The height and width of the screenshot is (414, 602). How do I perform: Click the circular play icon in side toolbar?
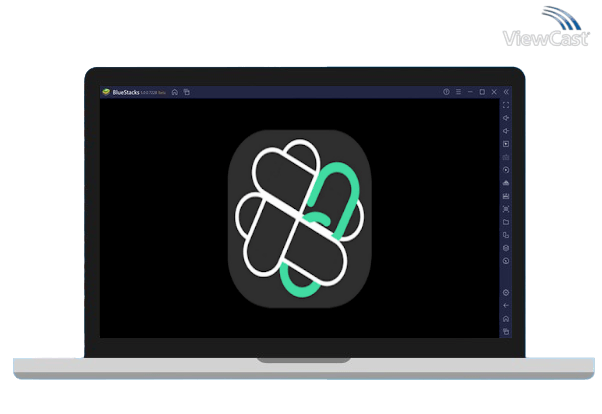506,170
